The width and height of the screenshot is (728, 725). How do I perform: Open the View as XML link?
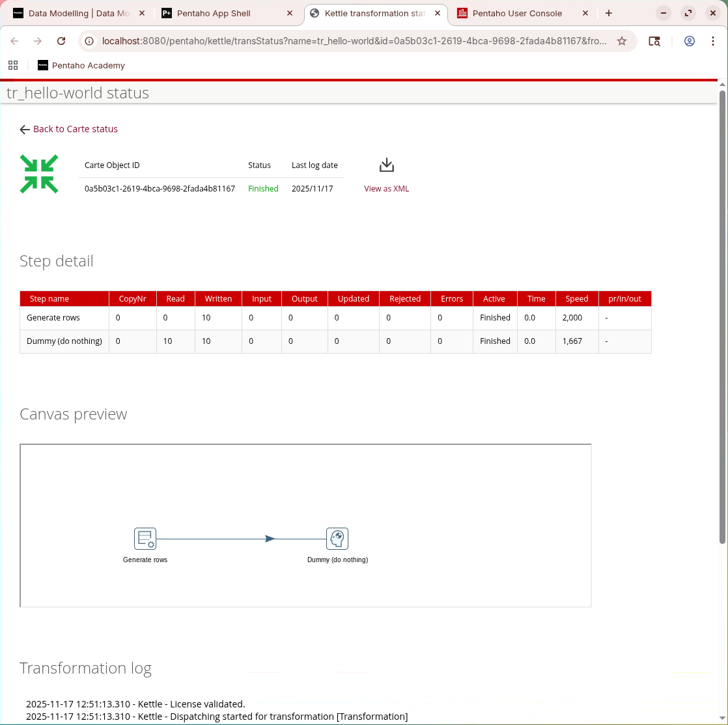click(x=386, y=189)
